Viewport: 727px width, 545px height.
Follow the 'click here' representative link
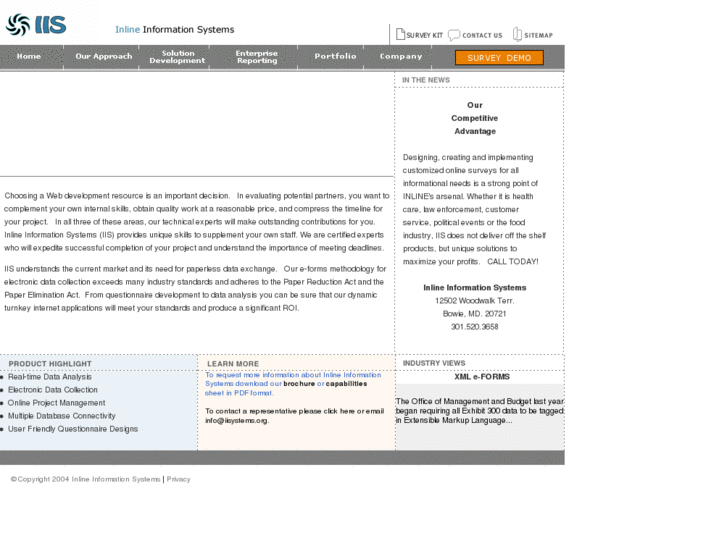339,411
